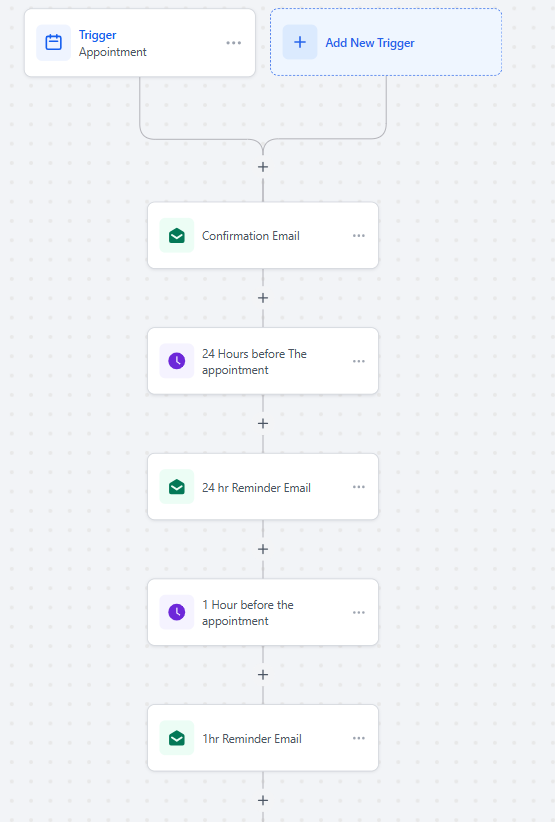The width and height of the screenshot is (555, 822).
Task: Add a step between Confirmation Email and 24 Hours wait
Action: tap(263, 298)
